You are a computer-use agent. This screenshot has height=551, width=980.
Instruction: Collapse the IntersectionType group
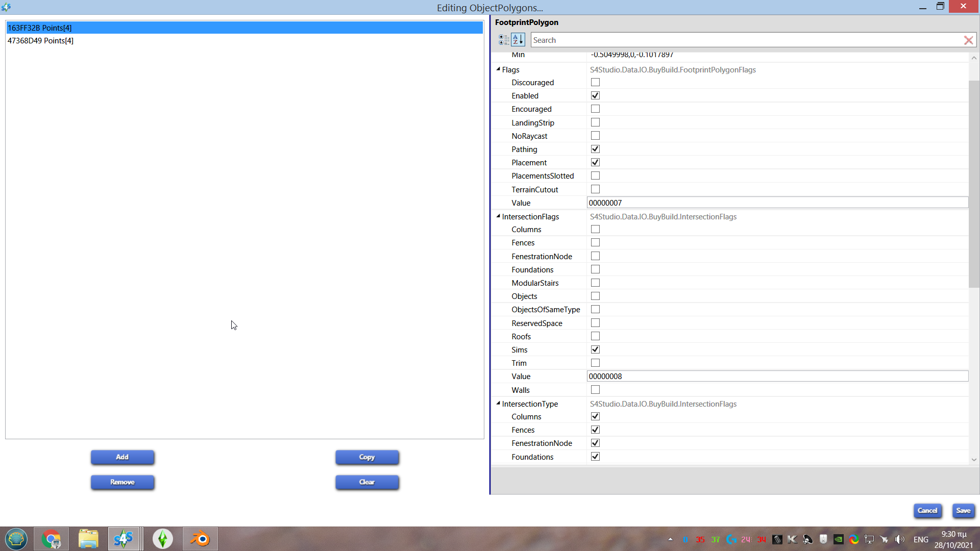[498, 404]
